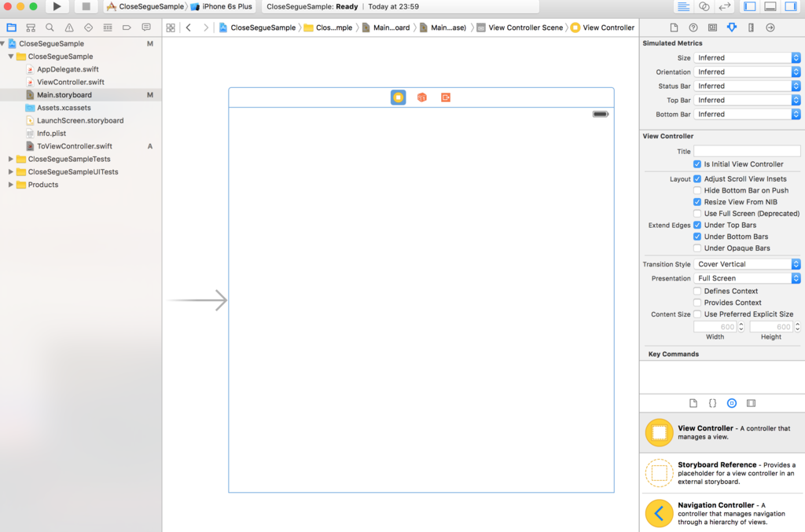
Task: Show the Attributes inspector
Action: (732, 28)
